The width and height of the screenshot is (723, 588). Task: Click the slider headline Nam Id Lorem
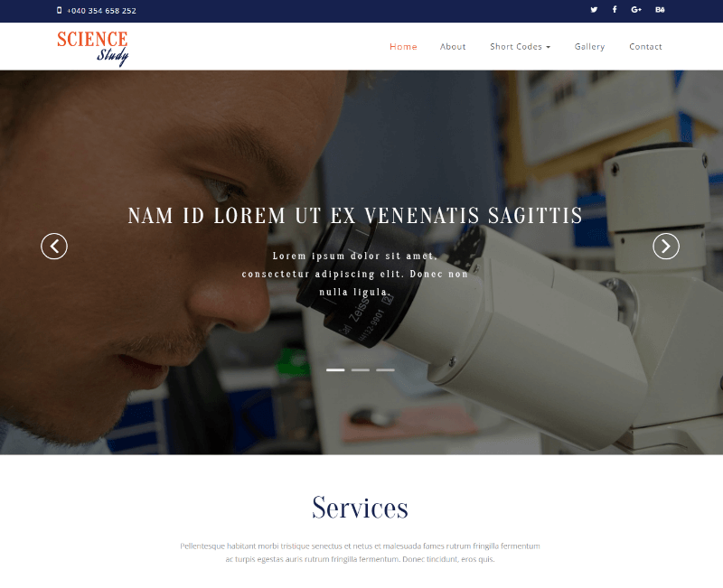pyautogui.click(x=355, y=216)
